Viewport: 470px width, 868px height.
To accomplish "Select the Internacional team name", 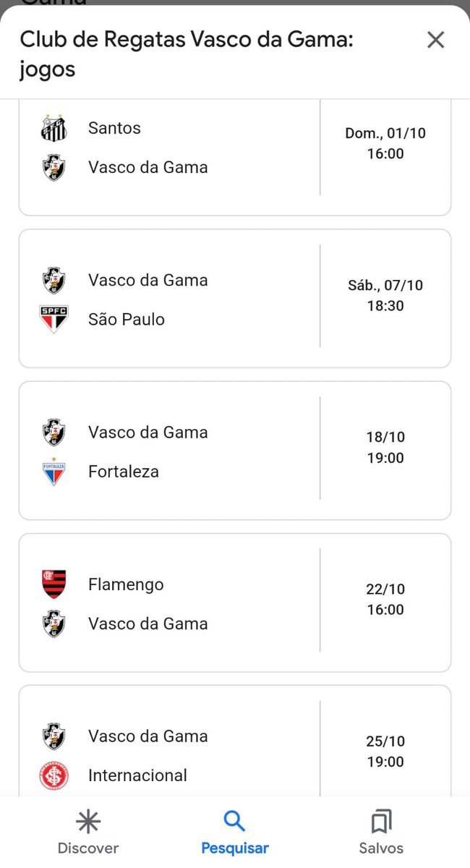I will (x=137, y=775).
